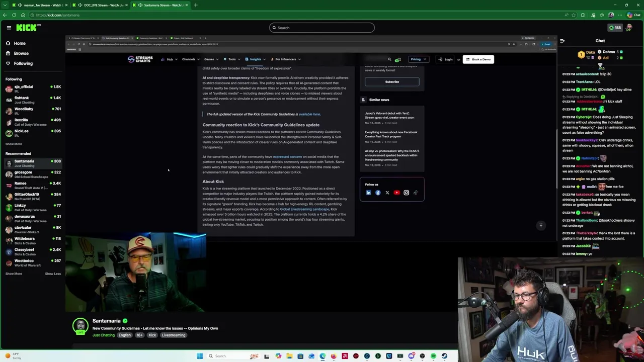644x362 pixels.
Task: Click the English tag
Action: (x=125, y=335)
